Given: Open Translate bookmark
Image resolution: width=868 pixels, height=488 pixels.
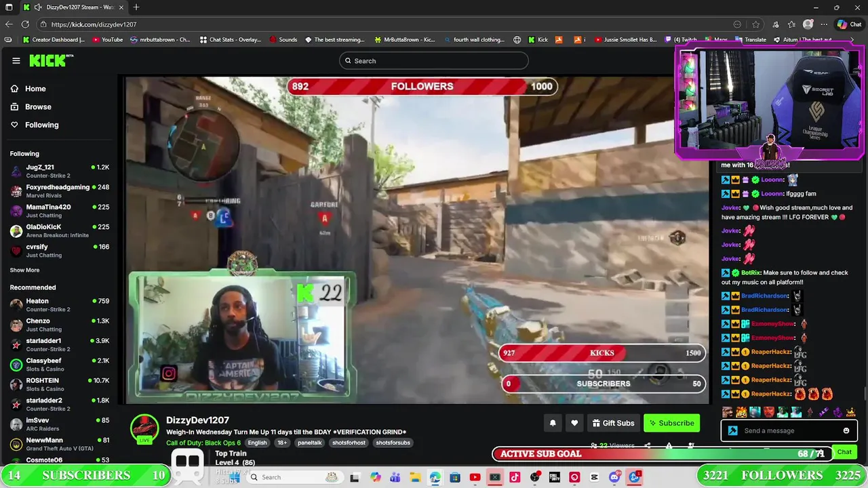Looking at the screenshot, I should coord(750,40).
